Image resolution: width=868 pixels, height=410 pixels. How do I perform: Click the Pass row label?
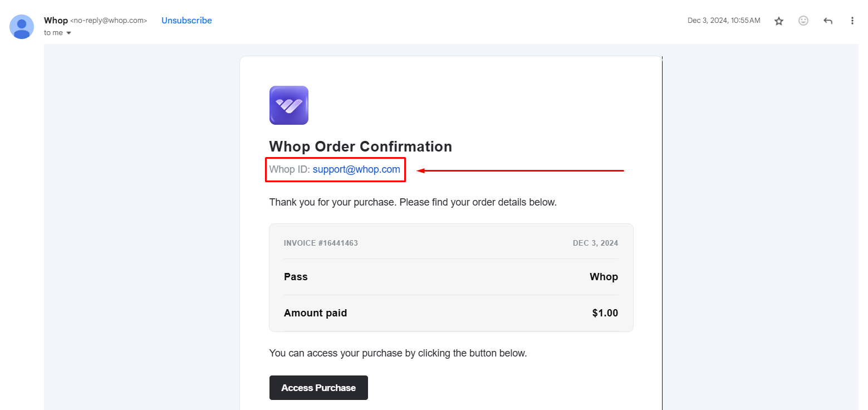pos(296,277)
